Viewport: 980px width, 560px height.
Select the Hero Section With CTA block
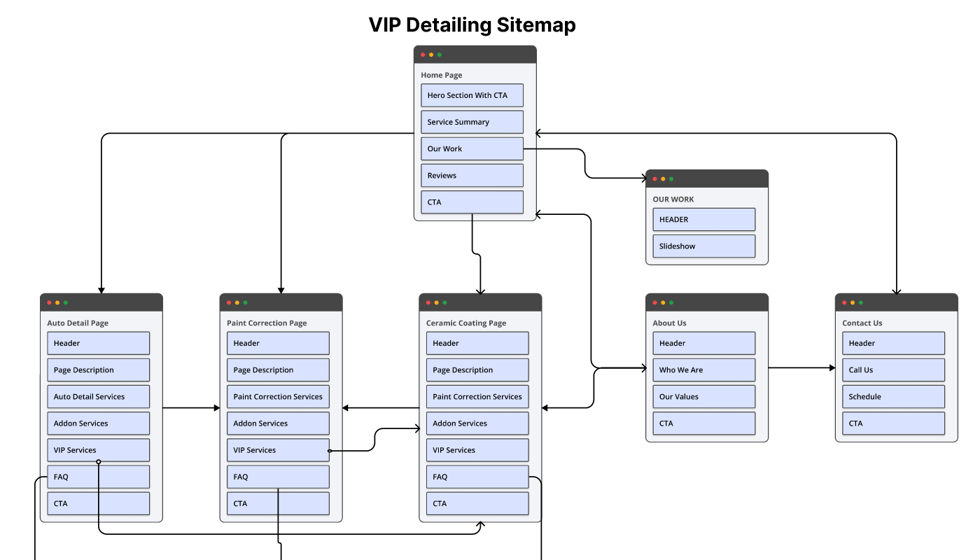click(x=472, y=95)
